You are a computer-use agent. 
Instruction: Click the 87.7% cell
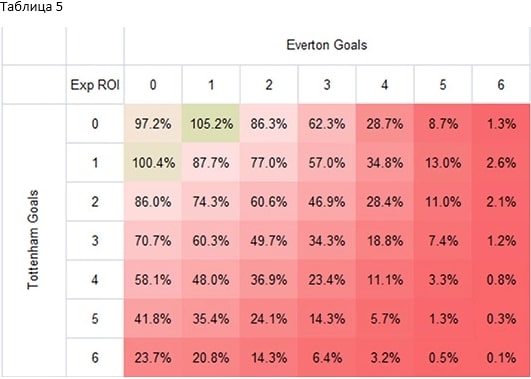pos(211,163)
